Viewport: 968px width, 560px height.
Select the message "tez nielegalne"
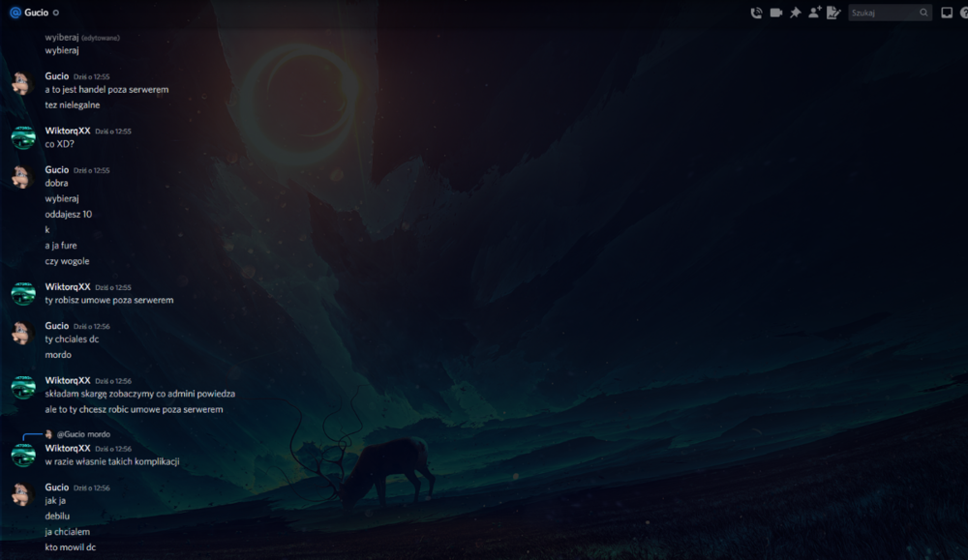tap(73, 104)
